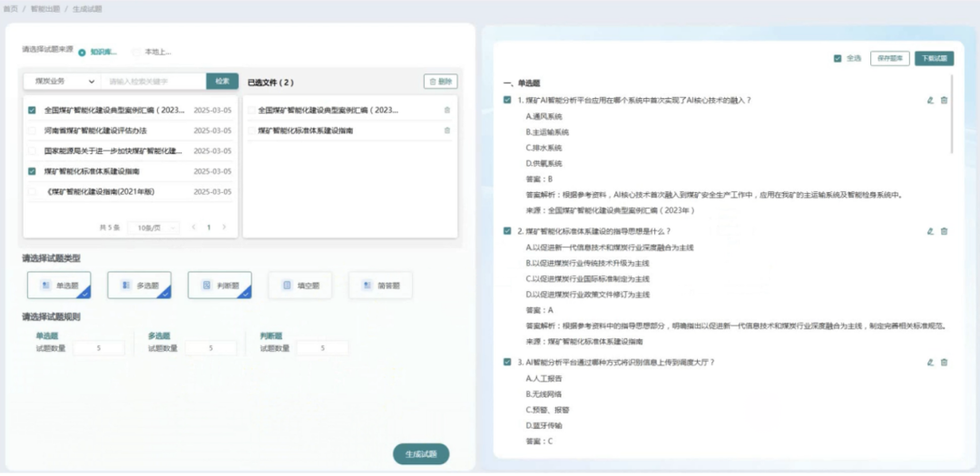Image resolution: width=980 pixels, height=476 pixels.
Task: Click option A.通风系统 in question 1
Action: (544, 116)
